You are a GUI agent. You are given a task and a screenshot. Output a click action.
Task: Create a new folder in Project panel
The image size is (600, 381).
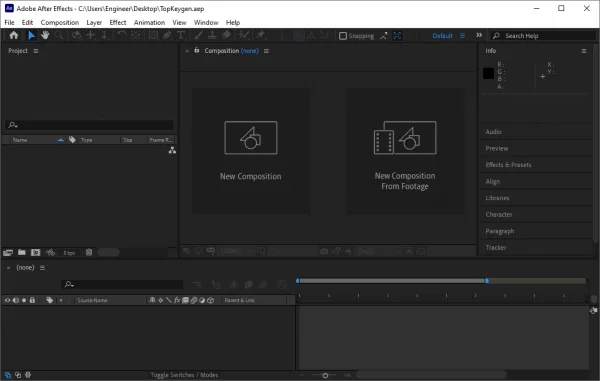tap(22, 252)
